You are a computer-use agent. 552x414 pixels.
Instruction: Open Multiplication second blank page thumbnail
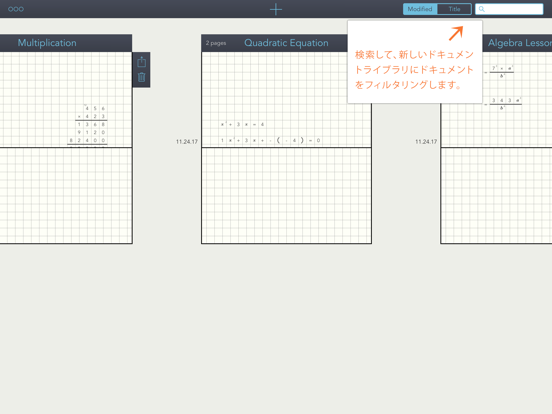tap(66, 195)
